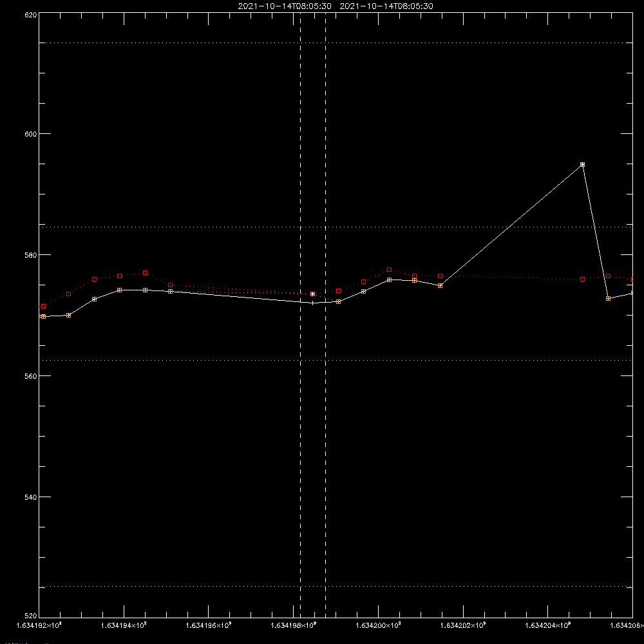Click the 1.634202×10⁹ x-axis label
644x644 pixels.
click(x=463, y=625)
